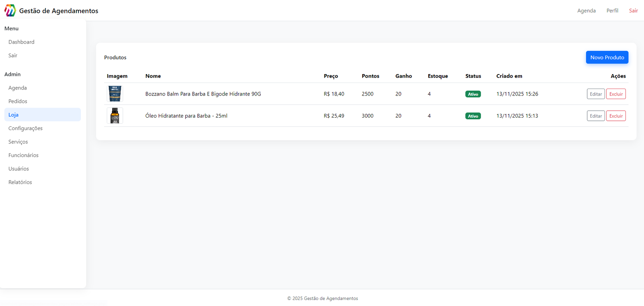Click the red Sair link at top right
The width and height of the screenshot is (644, 306).
point(633,11)
